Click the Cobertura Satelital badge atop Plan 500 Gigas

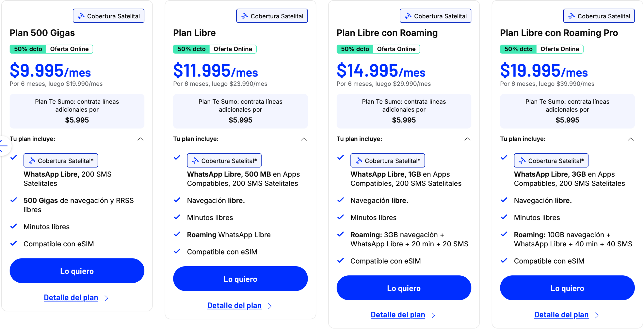point(108,16)
